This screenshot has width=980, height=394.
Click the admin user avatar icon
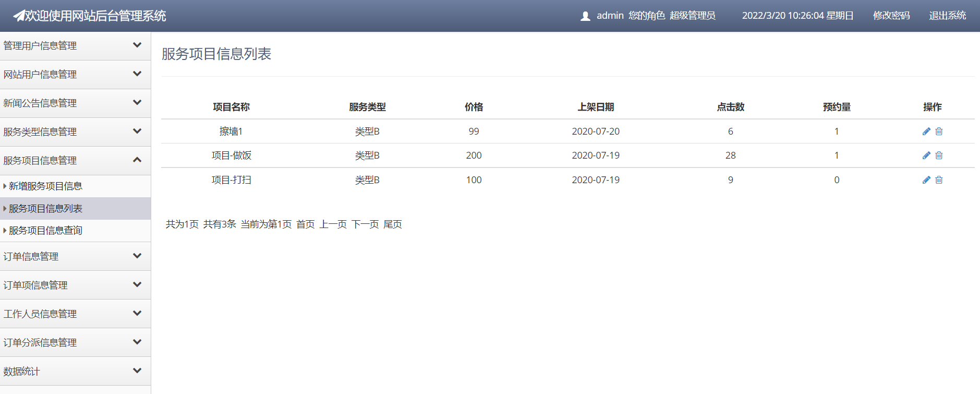585,16
